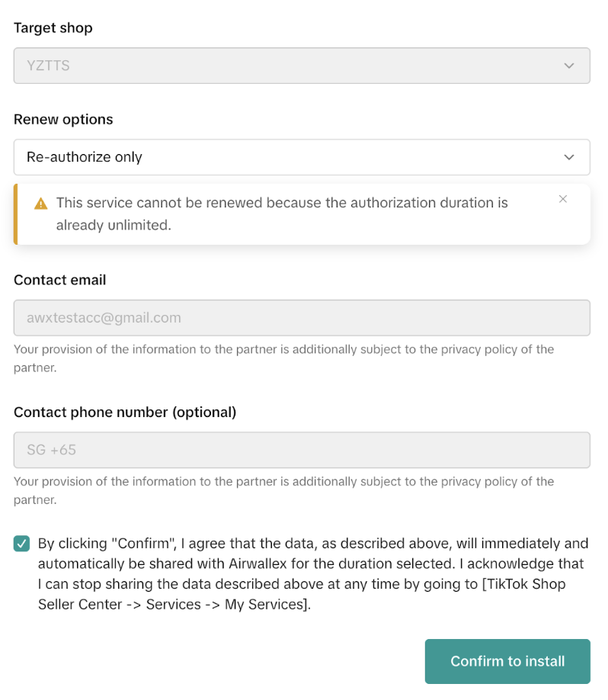608x700 pixels.
Task: Click privacy policy note below Contact email
Action: coord(283,358)
